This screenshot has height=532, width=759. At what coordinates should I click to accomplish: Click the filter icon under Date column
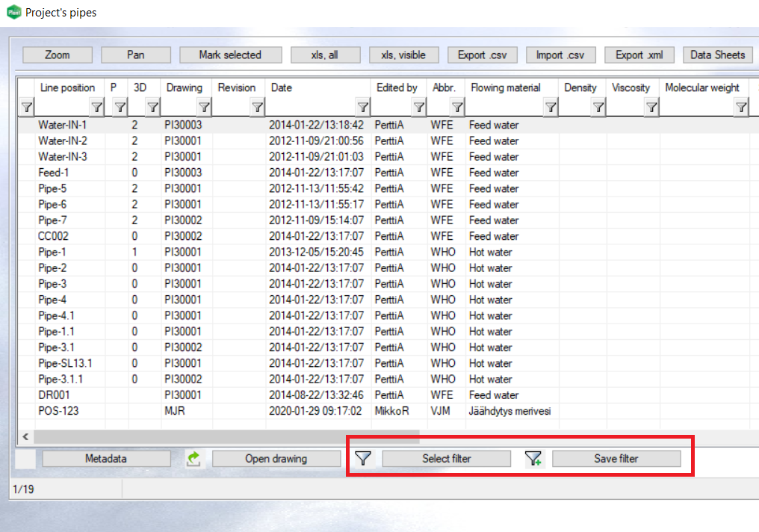pyautogui.click(x=363, y=108)
